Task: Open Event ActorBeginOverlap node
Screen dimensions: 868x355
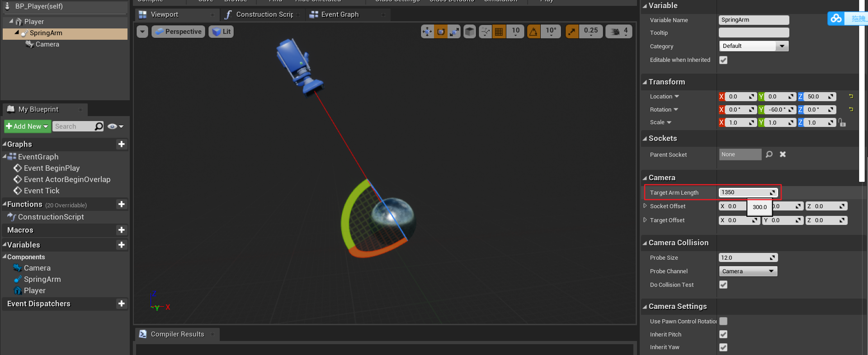Action: point(62,179)
